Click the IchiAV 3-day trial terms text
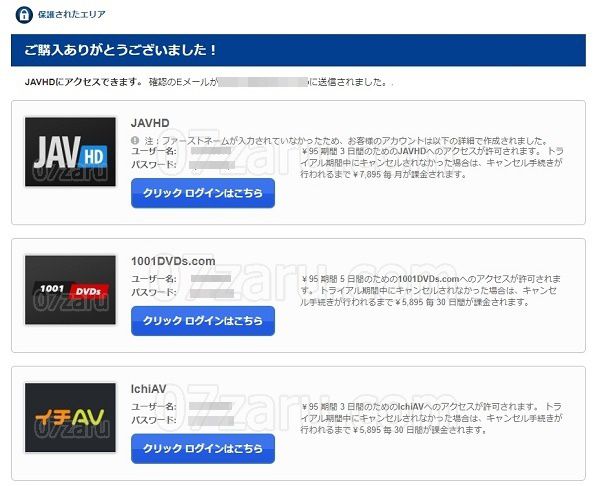Screen dimensions: 600x486 (431, 418)
